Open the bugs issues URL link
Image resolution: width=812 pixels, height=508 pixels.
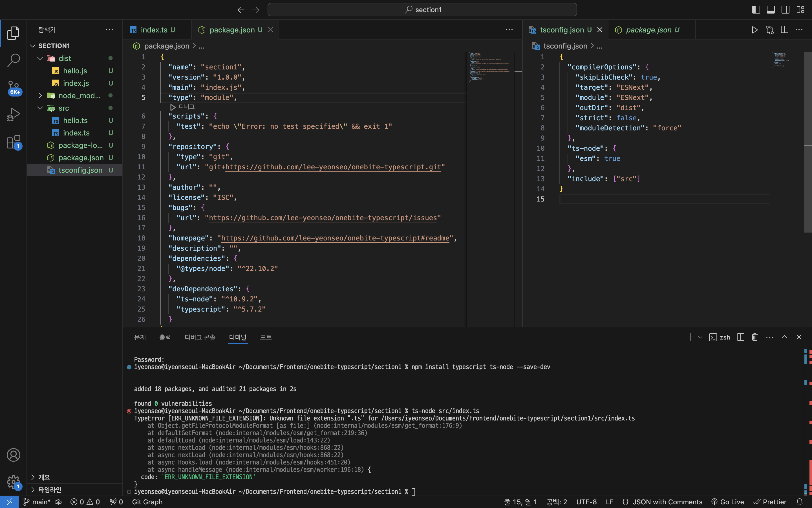click(x=323, y=218)
